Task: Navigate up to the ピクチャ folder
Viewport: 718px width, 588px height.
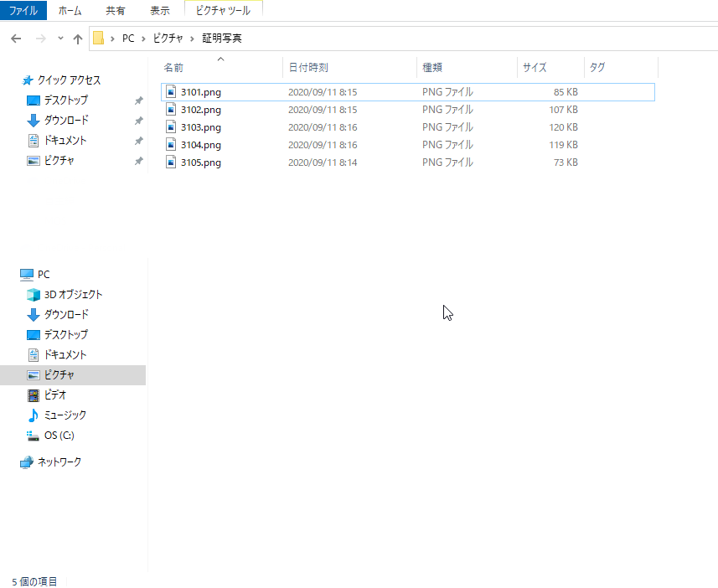Action: 77,38
